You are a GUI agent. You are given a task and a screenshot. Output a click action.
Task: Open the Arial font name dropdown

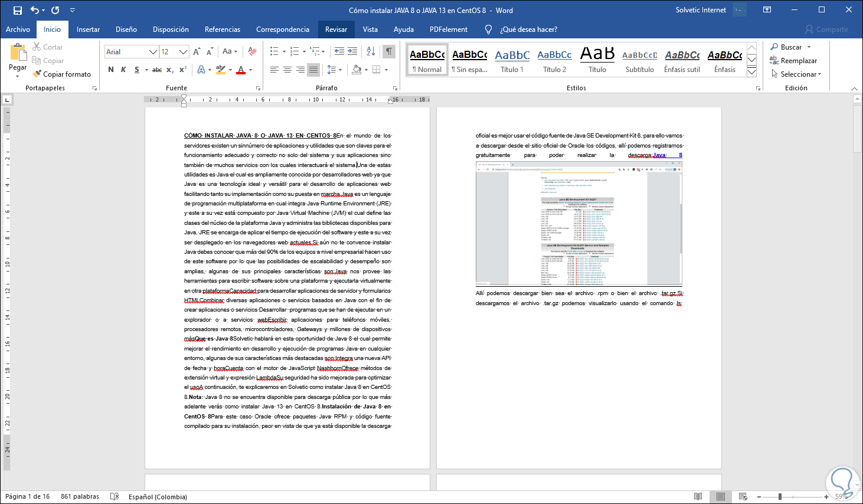tap(153, 52)
